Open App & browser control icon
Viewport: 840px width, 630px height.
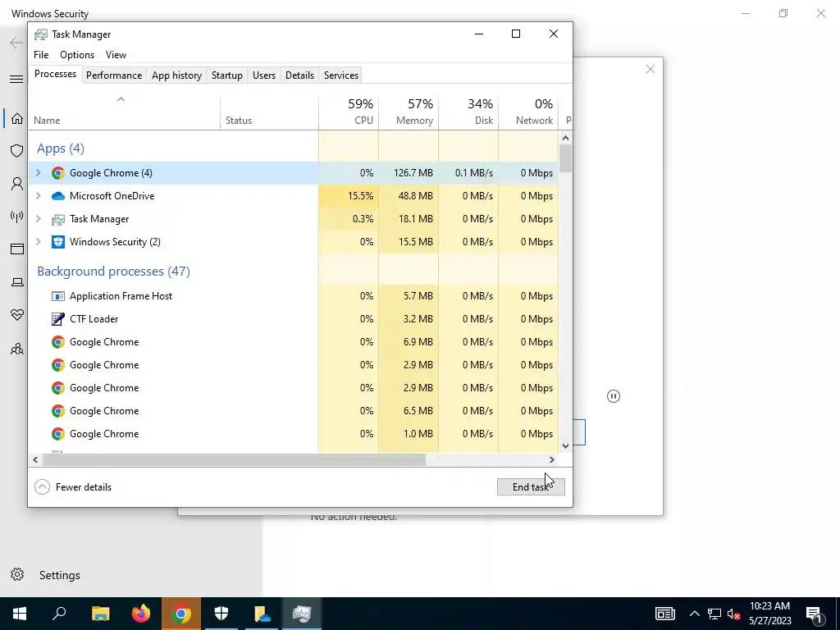(17, 249)
